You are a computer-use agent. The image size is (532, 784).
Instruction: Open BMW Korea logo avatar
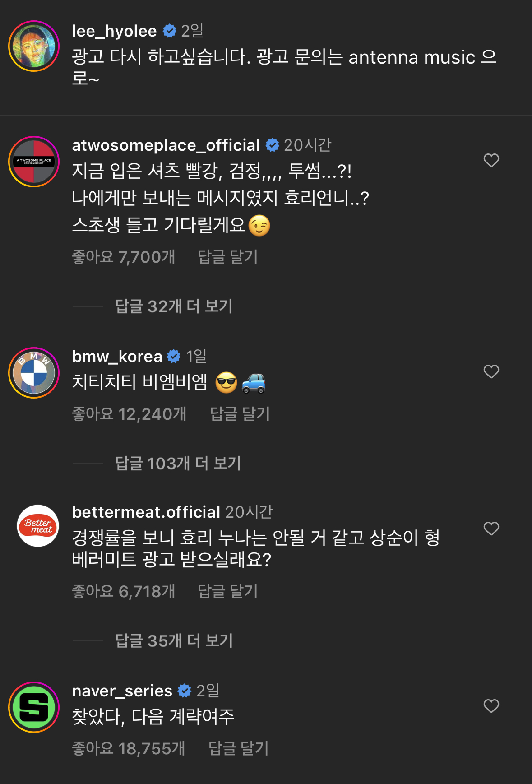click(x=34, y=373)
